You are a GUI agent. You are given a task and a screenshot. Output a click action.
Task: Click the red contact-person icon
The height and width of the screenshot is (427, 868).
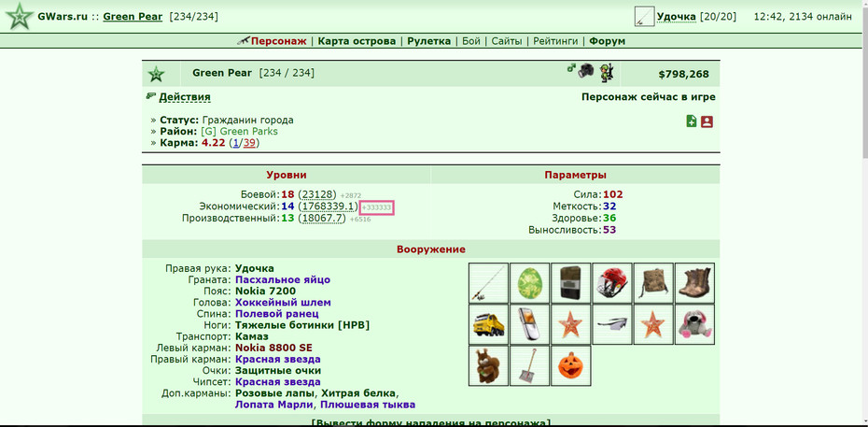coord(707,121)
